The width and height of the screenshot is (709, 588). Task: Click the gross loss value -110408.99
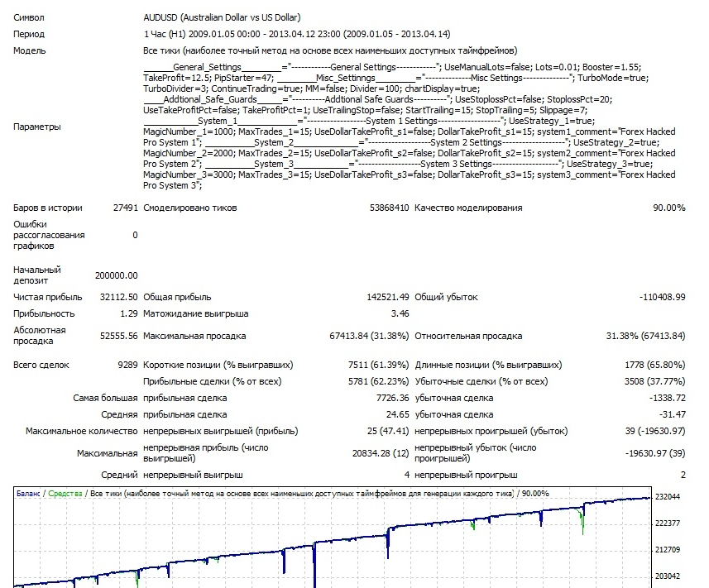(662, 297)
